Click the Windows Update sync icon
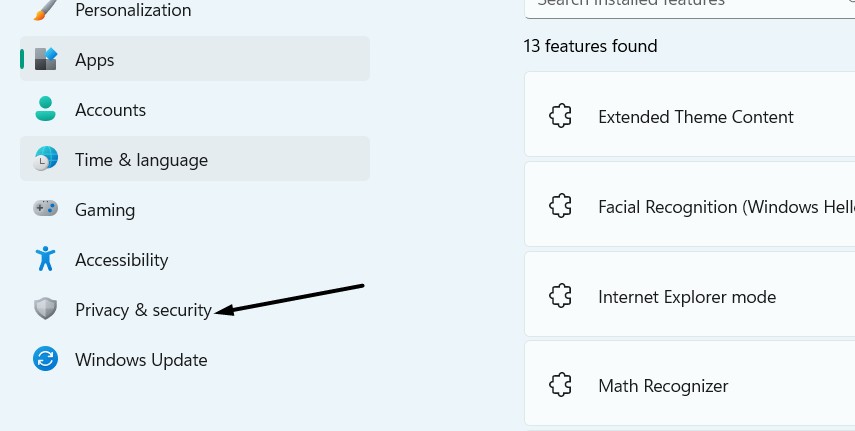 (x=46, y=360)
